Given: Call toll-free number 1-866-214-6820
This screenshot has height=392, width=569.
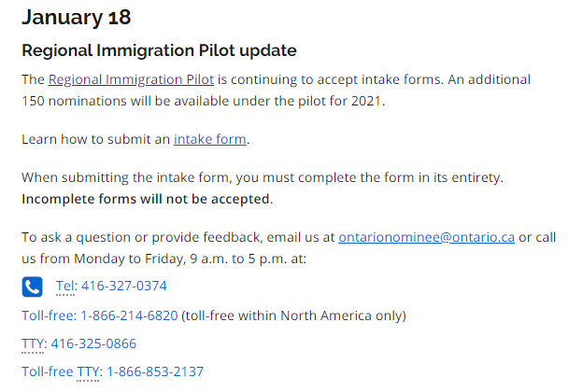Looking at the screenshot, I should [x=129, y=315].
